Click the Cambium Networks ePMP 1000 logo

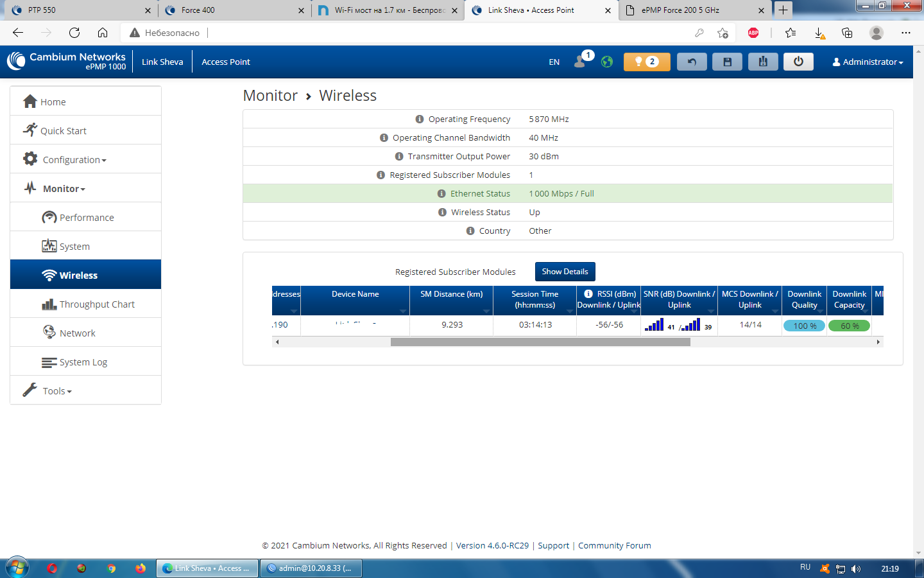(67, 61)
